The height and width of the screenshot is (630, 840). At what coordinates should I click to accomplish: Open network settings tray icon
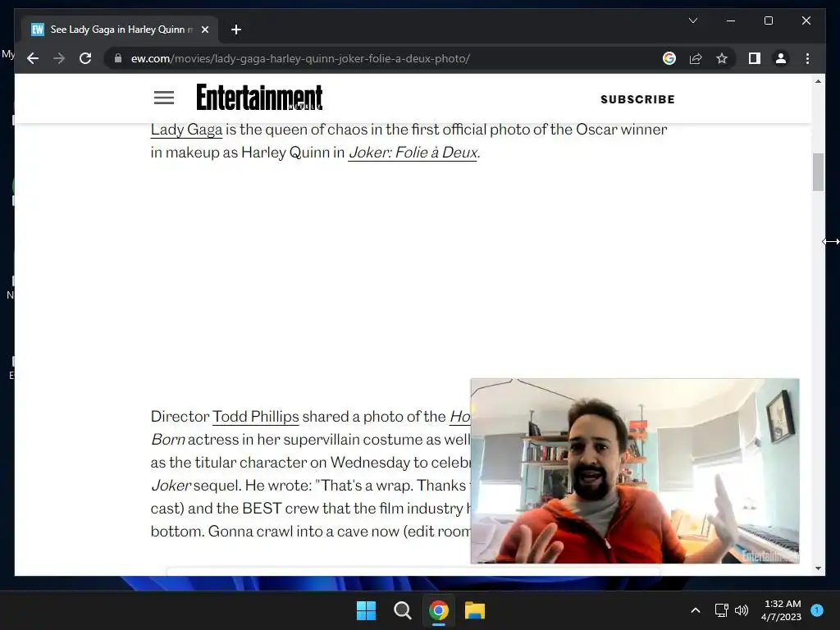click(x=721, y=610)
